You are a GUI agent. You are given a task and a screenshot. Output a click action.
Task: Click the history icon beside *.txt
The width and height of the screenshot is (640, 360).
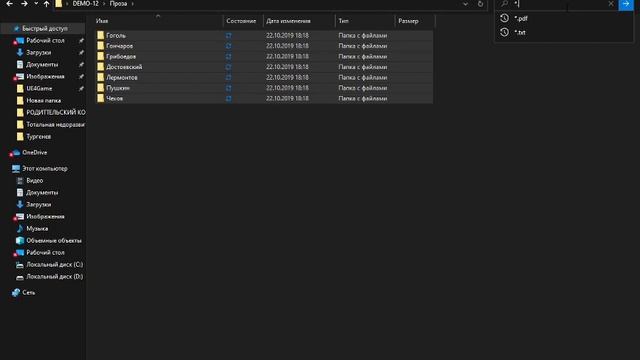pyautogui.click(x=504, y=32)
